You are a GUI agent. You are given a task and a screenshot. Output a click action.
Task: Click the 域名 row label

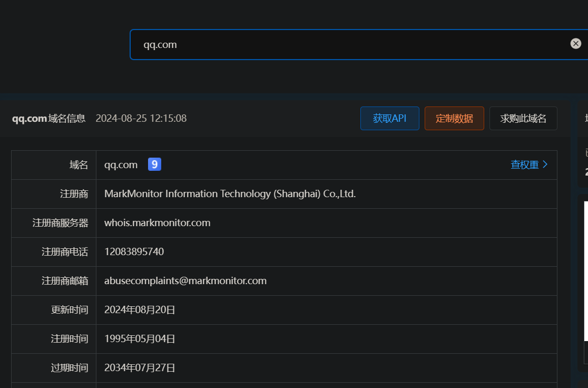click(x=79, y=164)
